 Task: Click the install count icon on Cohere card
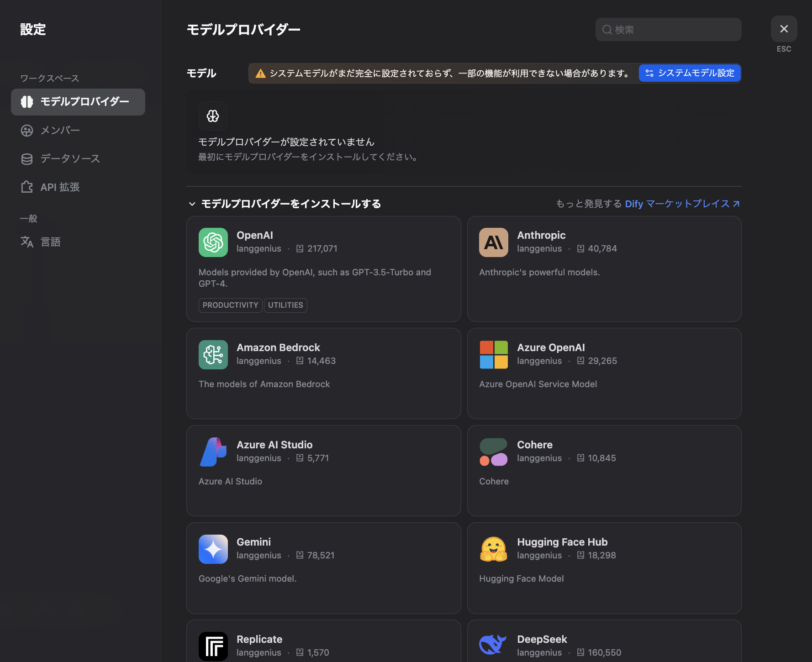pos(580,458)
